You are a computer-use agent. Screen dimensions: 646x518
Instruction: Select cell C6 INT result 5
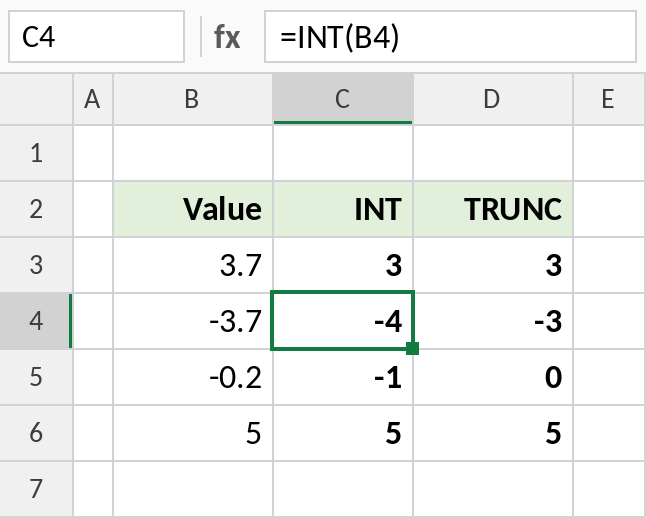click(x=343, y=433)
